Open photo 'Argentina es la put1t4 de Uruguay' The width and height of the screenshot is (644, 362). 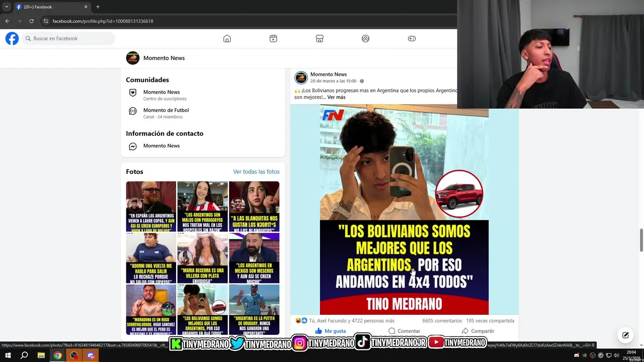pyautogui.click(x=254, y=310)
